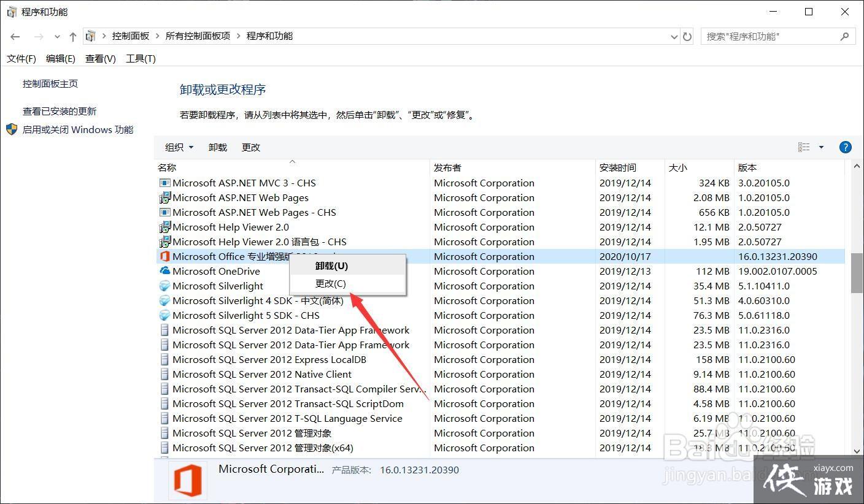This screenshot has width=864, height=504.
Task: Click the Microsoft Silverlight icon
Action: click(x=164, y=286)
